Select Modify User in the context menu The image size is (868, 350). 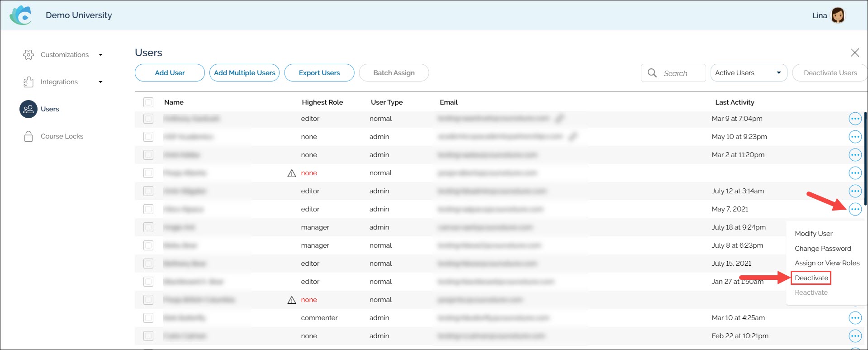[x=813, y=234]
